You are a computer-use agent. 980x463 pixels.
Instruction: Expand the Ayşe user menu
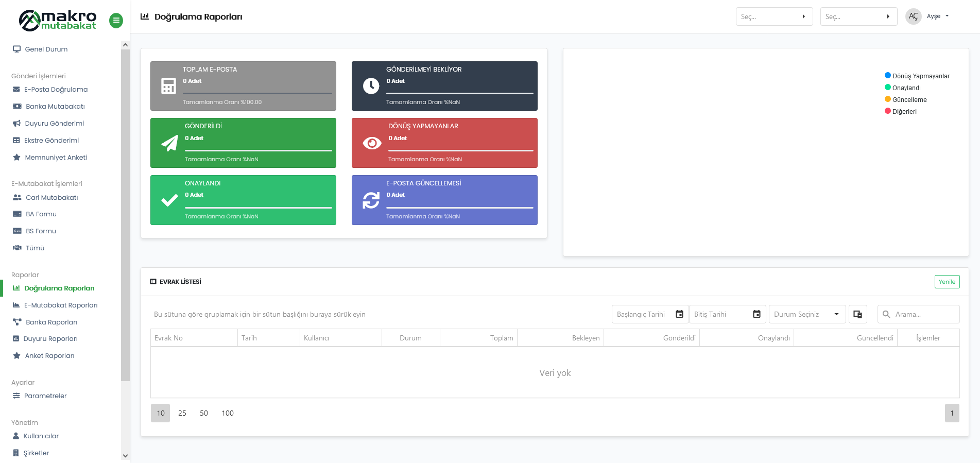point(937,16)
